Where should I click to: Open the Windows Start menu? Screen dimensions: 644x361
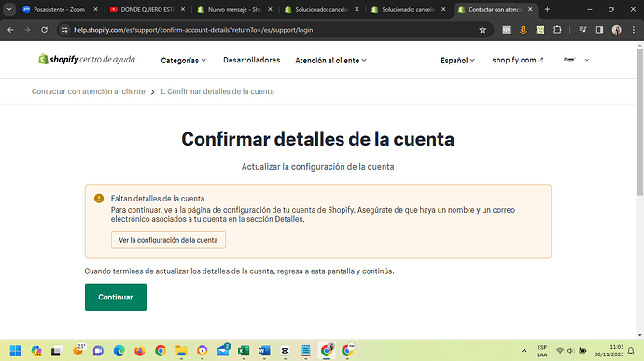point(15,351)
